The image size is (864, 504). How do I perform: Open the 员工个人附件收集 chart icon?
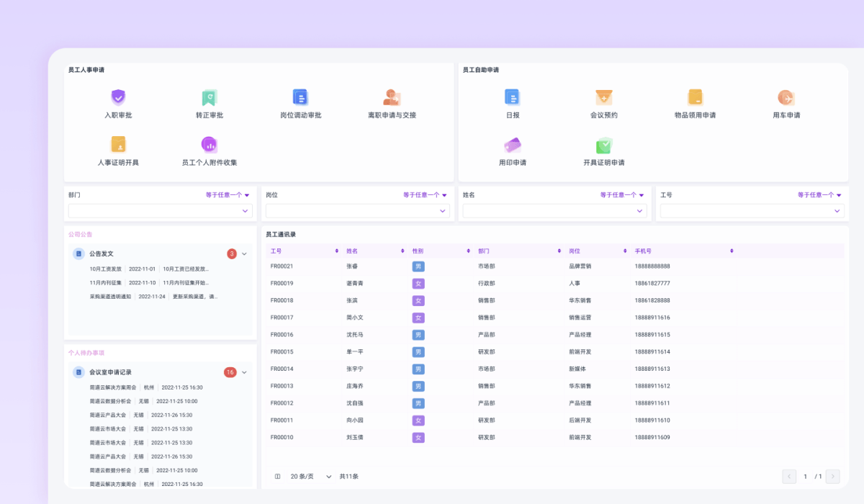point(210,145)
